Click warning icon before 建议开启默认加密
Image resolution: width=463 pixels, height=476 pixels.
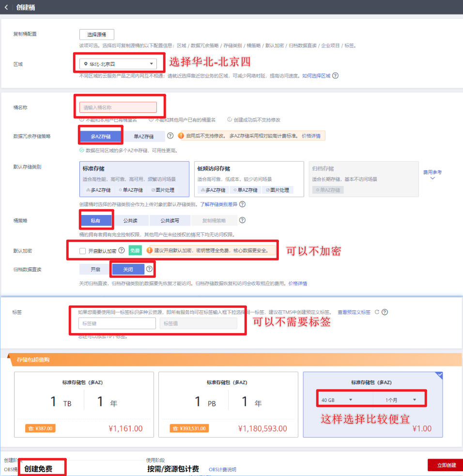[149, 250]
